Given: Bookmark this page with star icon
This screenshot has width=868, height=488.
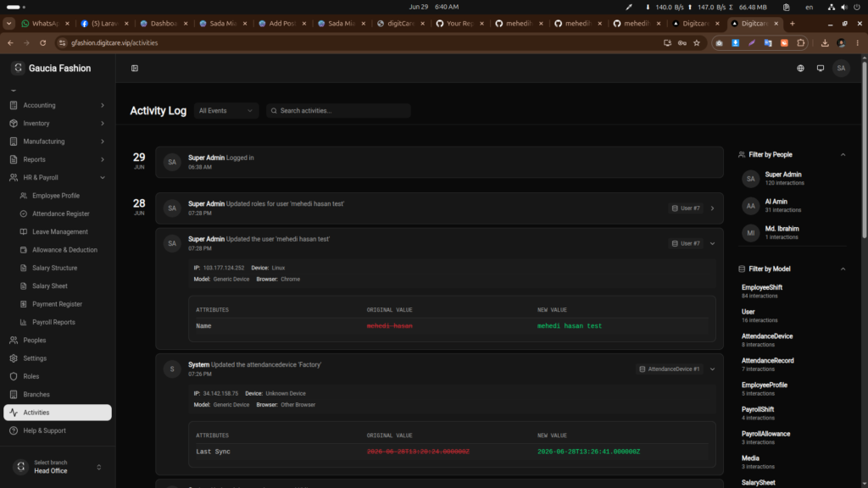Looking at the screenshot, I should pyautogui.click(x=697, y=42).
